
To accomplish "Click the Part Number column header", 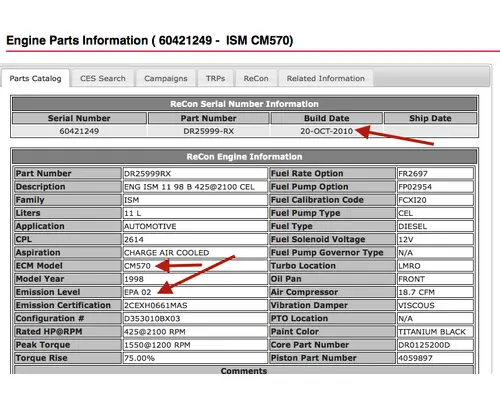I will click(208, 118).
